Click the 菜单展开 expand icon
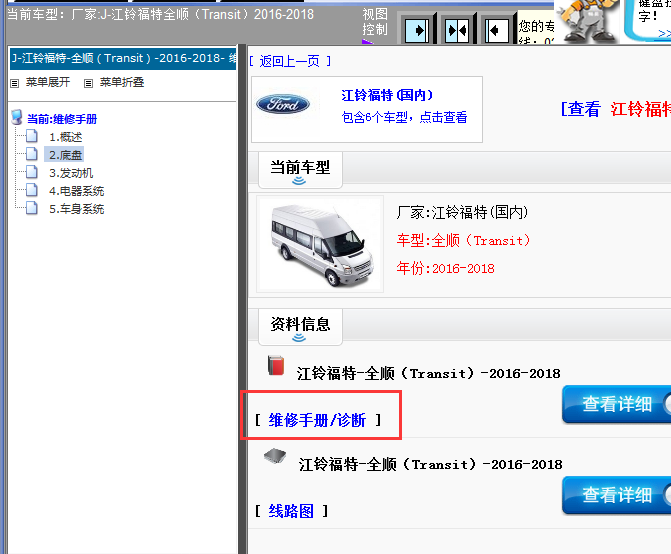The width and height of the screenshot is (671, 554). pos(15,83)
